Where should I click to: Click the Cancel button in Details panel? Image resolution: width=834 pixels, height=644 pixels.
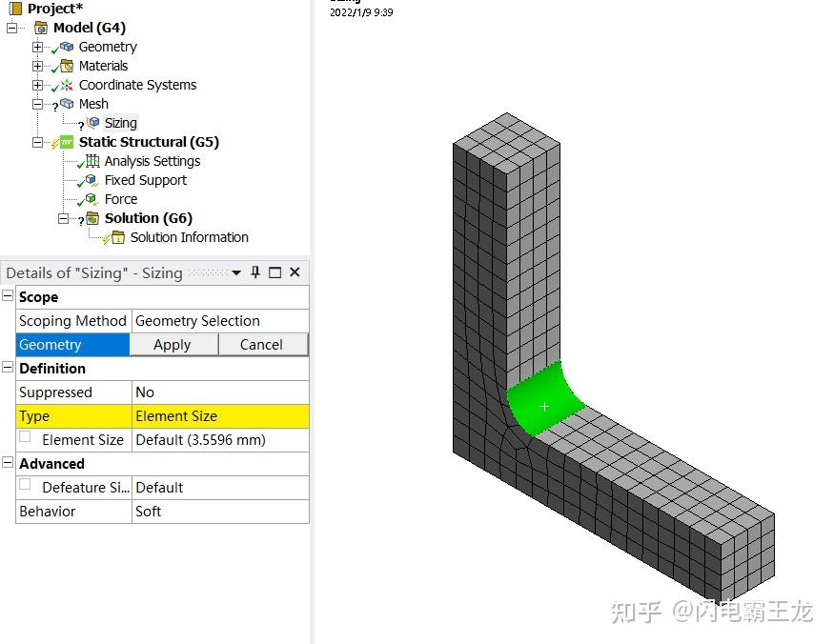tap(263, 344)
